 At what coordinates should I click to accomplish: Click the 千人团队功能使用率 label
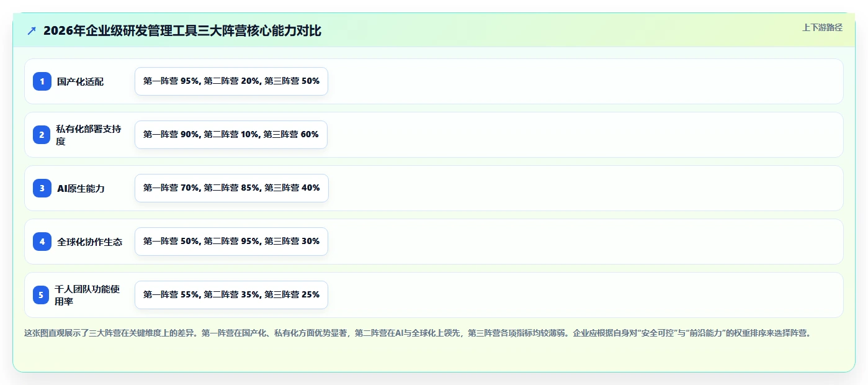(87, 295)
